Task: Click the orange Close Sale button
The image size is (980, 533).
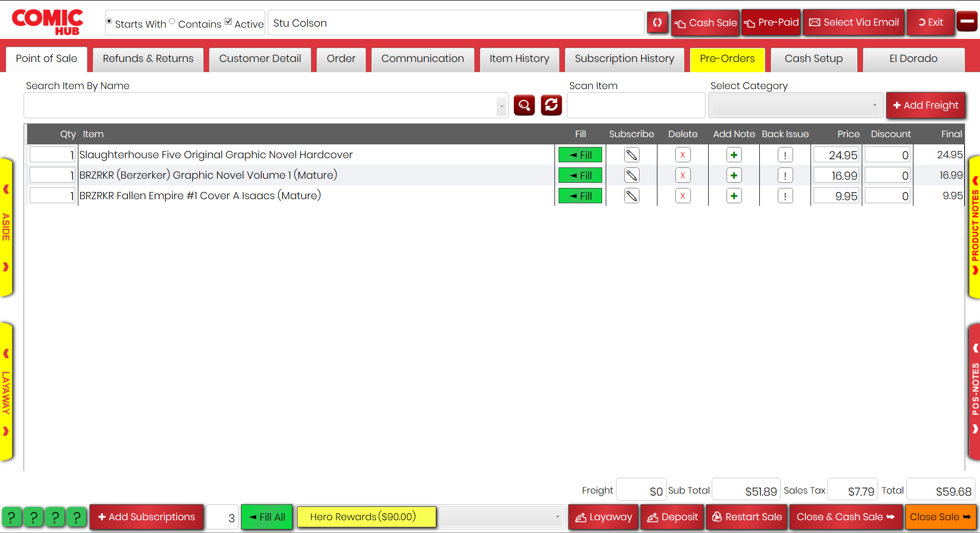Action: point(941,517)
